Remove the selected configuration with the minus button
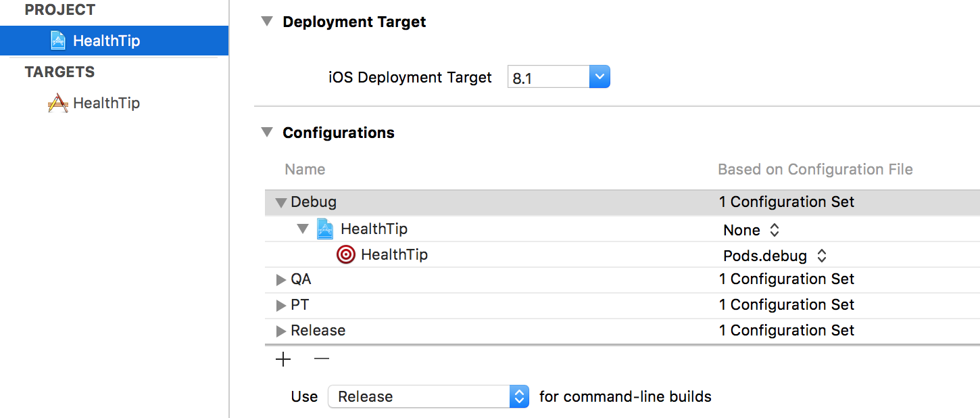 pyautogui.click(x=322, y=359)
